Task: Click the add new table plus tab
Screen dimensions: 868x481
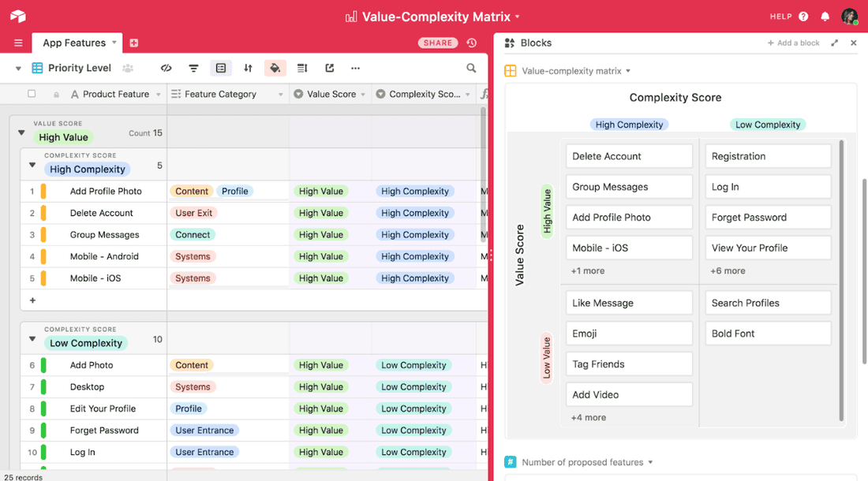Action: tap(133, 43)
